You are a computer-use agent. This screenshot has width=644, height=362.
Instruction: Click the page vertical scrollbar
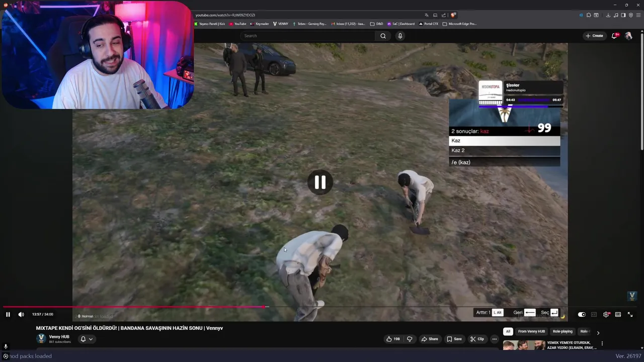[x=641, y=90]
